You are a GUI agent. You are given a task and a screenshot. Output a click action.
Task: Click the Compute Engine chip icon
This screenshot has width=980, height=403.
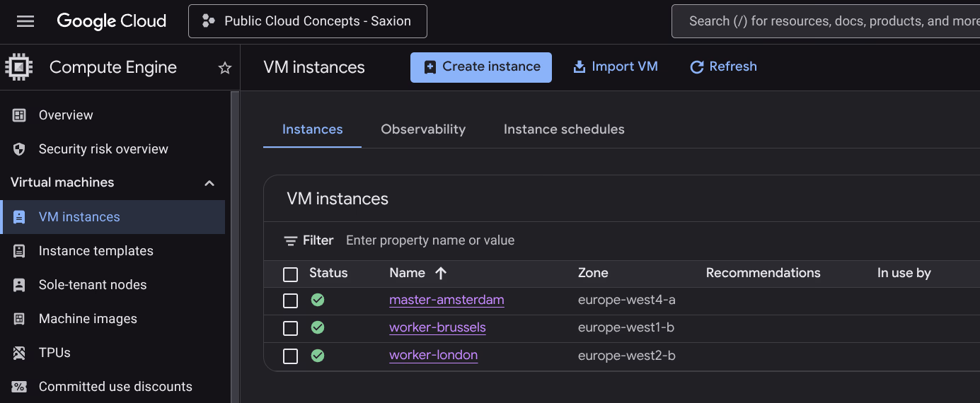click(x=19, y=67)
